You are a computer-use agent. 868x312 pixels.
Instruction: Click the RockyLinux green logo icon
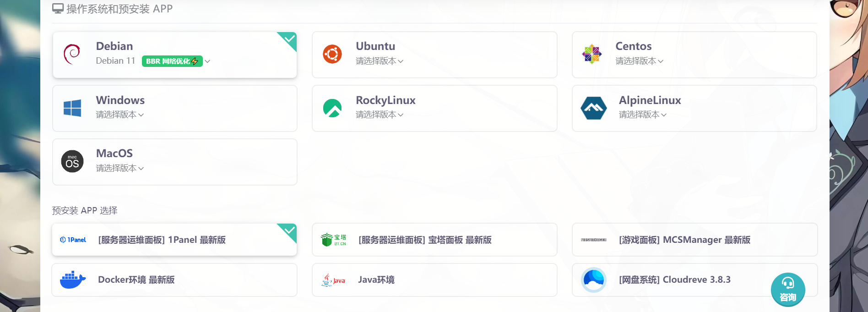coord(332,108)
